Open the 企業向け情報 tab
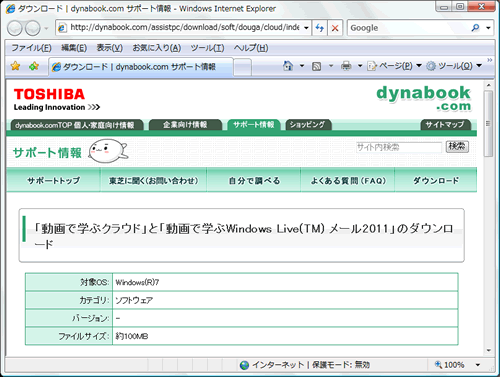Image resolution: width=500 pixels, height=377 pixels. 185,125
